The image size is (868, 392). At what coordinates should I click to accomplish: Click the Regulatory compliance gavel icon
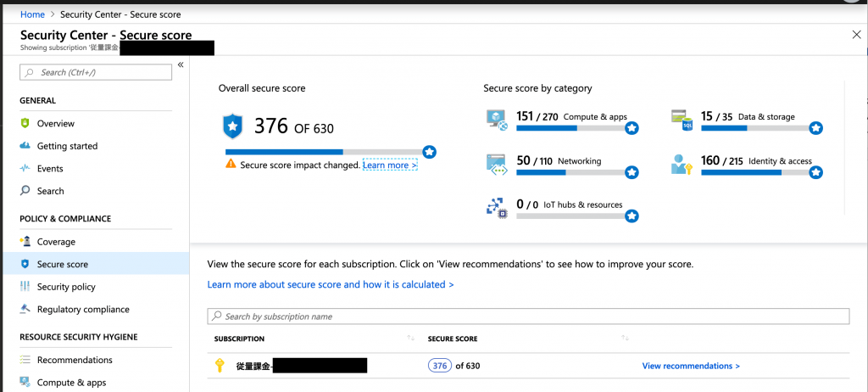25,309
